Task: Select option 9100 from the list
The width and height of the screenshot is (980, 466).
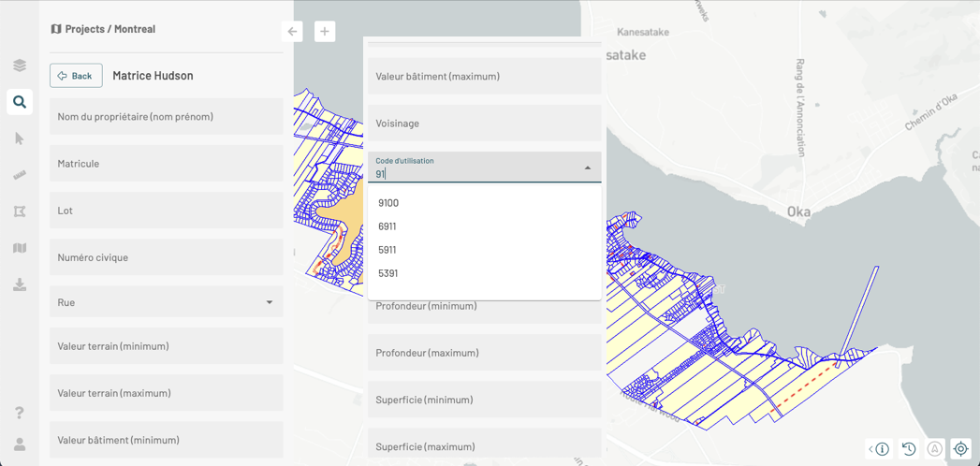Action: pyautogui.click(x=388, y=203)
